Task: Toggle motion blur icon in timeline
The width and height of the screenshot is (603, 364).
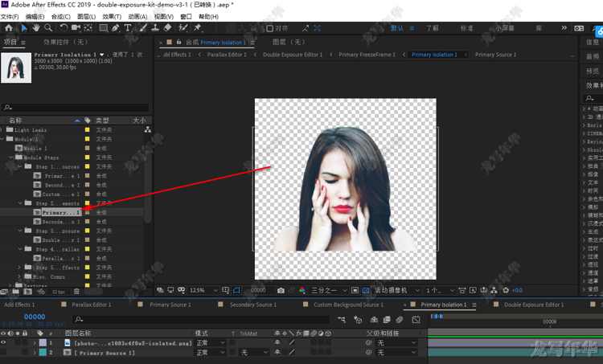Action: click(400, 320)
